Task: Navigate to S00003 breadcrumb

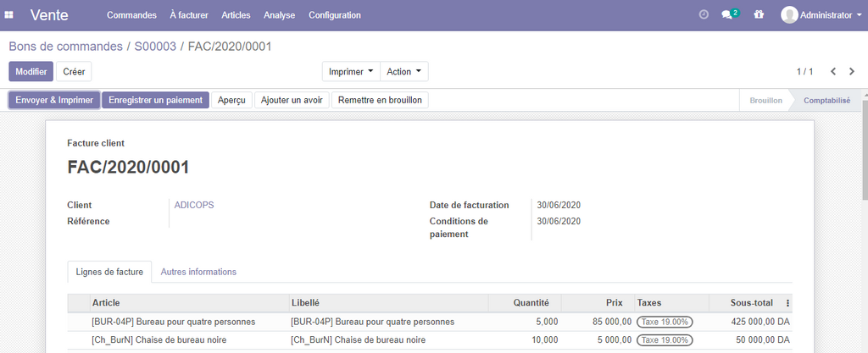Action: (155, 47)
